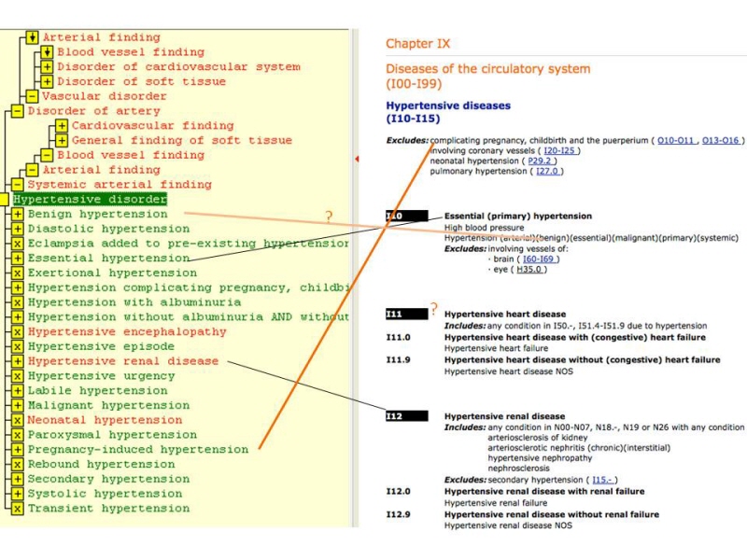The width and height of the screenshot is (747, 560).
Task: Click the leaf icon beside Neonatal hypertension
Action: tap(17, 421)
